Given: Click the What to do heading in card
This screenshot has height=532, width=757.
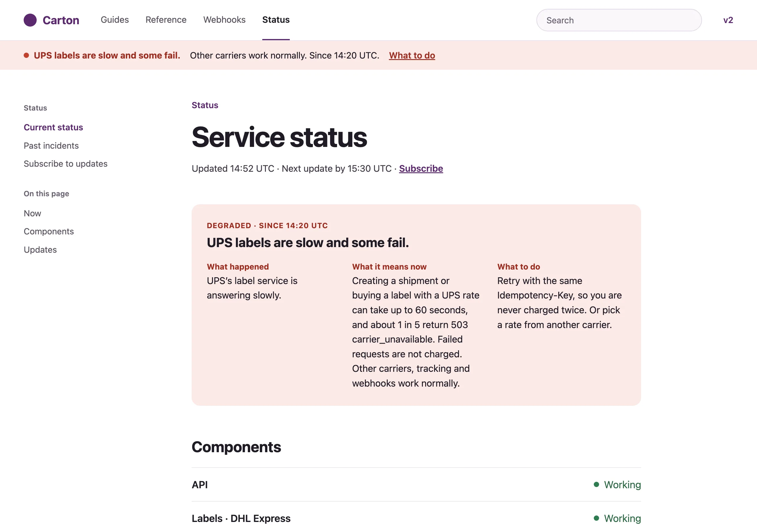Looking at the screenshot, I should 518,267.
